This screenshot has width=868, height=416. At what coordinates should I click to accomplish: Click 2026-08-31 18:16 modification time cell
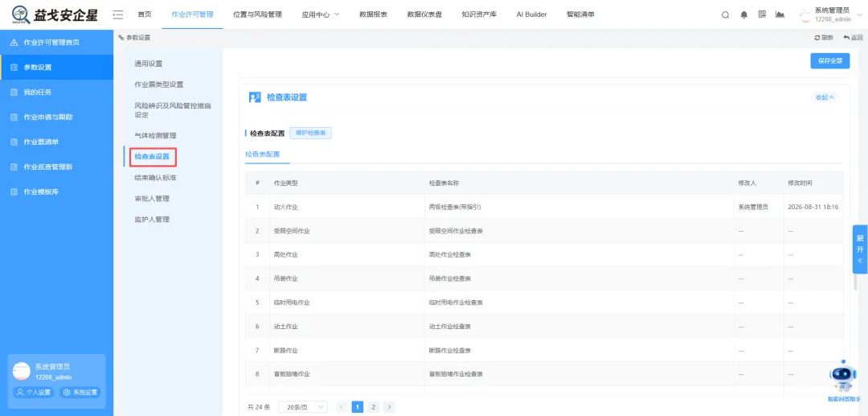point(813,207)
